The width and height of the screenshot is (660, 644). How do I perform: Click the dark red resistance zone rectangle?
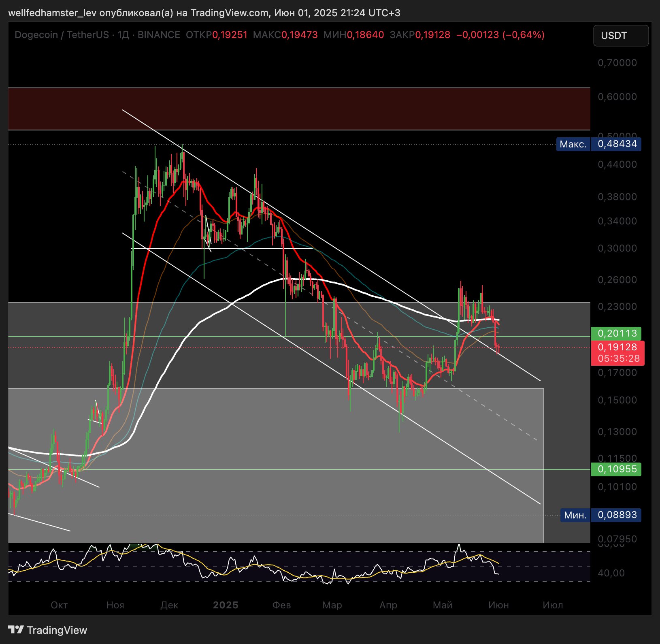coord(299,109)
